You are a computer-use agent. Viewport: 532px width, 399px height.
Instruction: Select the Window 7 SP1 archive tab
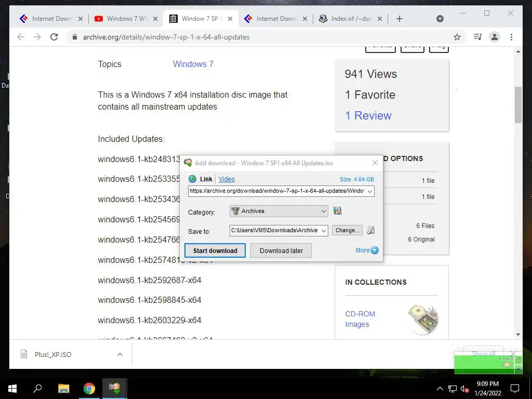pos(201,19)
